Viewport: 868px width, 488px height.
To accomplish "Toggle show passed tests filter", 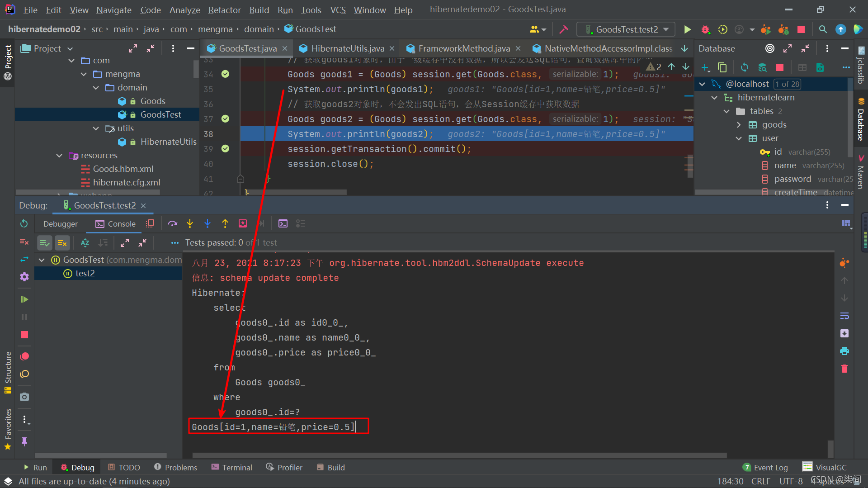I will coord(44,243).
